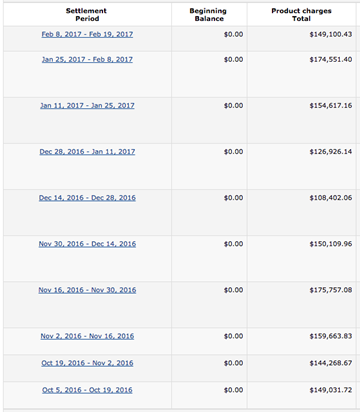Click the Product charges Total column header
The height and width of the screenshot is (412, 360).
click(301, 15)
